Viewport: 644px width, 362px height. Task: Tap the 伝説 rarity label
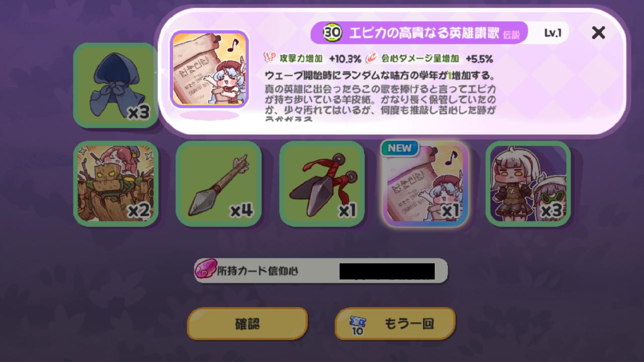(x=513, y=34)
